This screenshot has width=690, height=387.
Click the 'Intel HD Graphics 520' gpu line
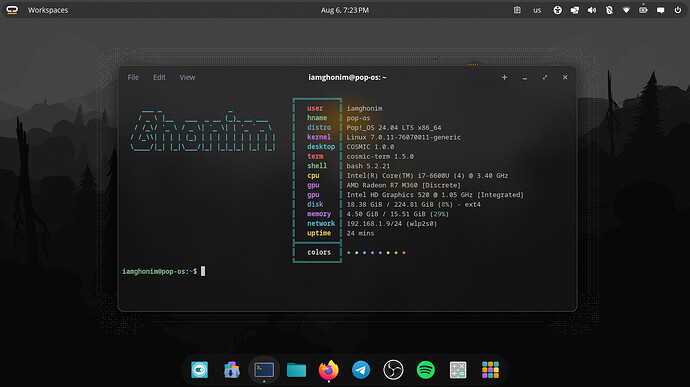(x=435, y=195)
